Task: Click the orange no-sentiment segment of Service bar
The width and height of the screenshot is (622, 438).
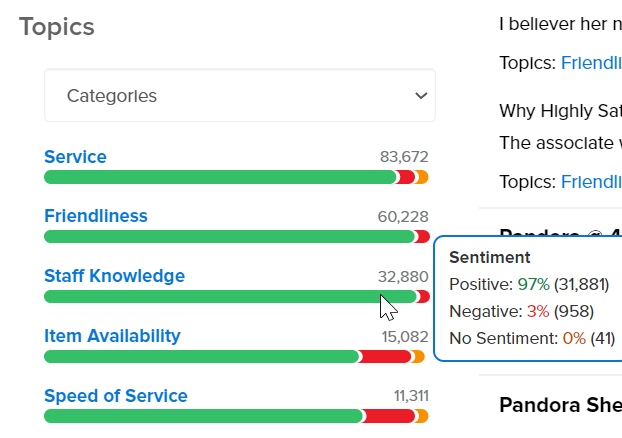Action: pyautogui.click(x=422, y=177)
